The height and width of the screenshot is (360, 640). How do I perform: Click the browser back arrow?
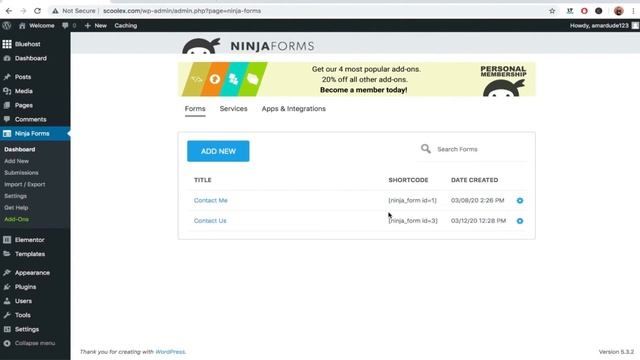(x=9, y=11)
